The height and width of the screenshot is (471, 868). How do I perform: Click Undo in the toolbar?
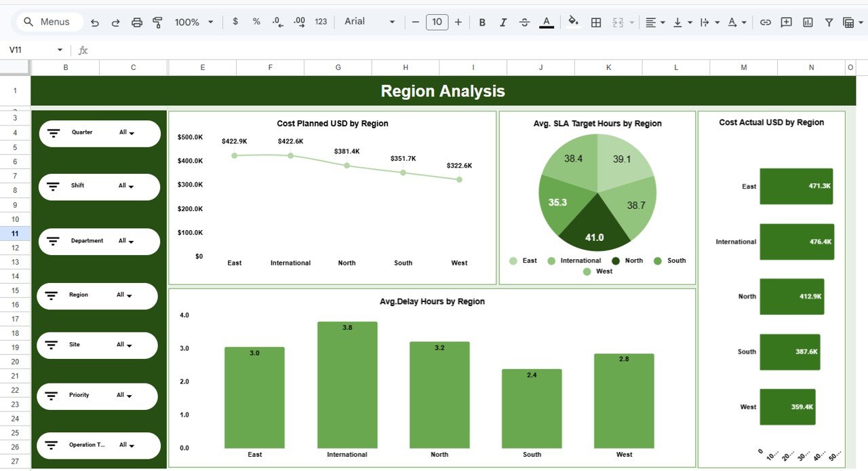[x=95, y=22]
